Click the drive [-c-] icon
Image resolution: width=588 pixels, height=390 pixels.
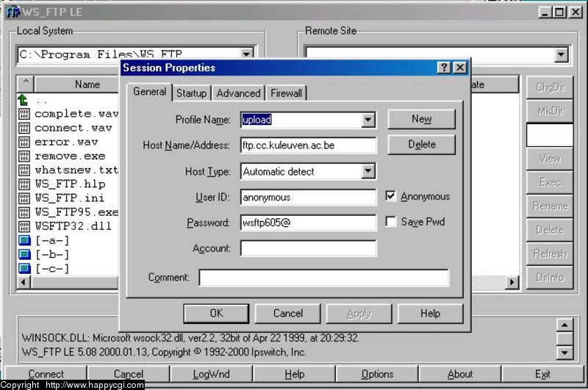[24, 268]
